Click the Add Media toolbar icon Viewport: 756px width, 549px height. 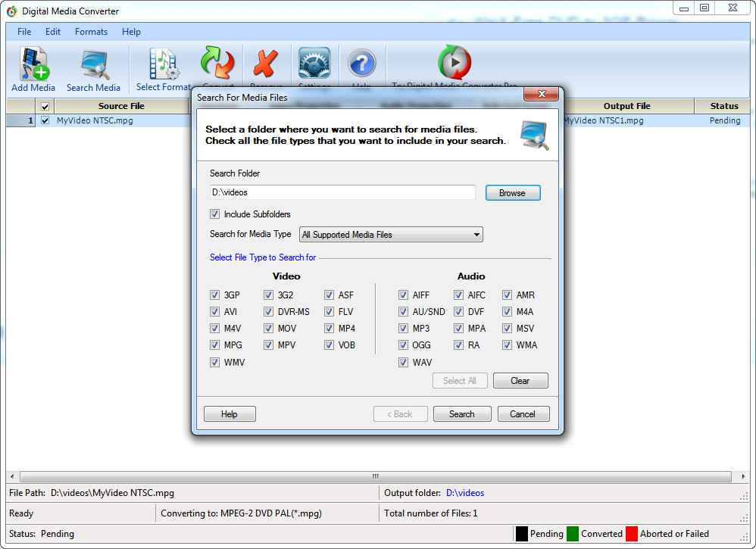pyautogui.click(x=33, y=63)
